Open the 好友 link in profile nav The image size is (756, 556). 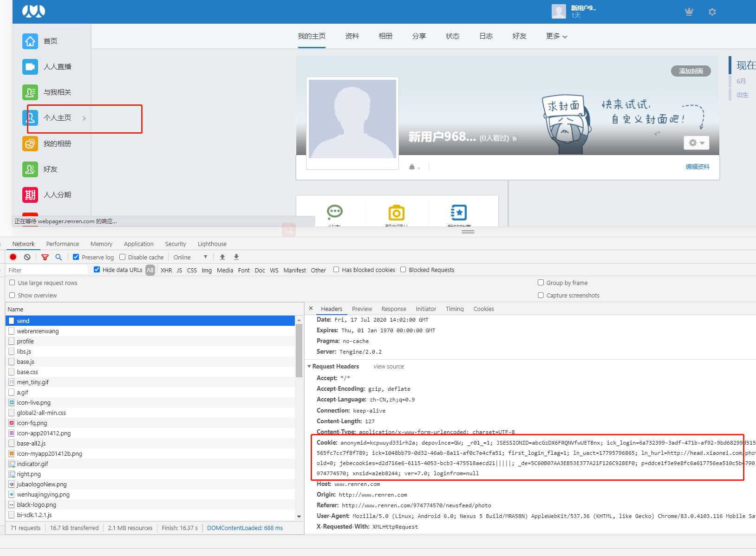(x=520, y=36)
